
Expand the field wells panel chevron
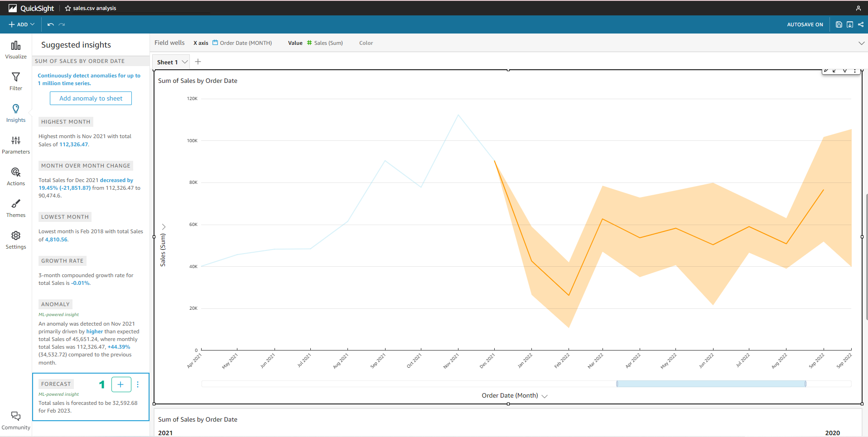tap(861, 43)
